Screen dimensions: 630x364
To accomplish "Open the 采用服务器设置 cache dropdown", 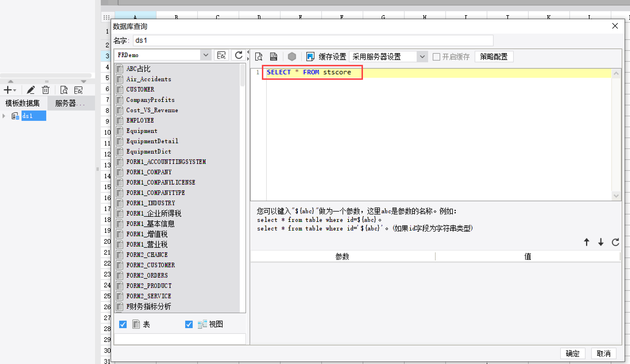I will (x=422, y=57).
